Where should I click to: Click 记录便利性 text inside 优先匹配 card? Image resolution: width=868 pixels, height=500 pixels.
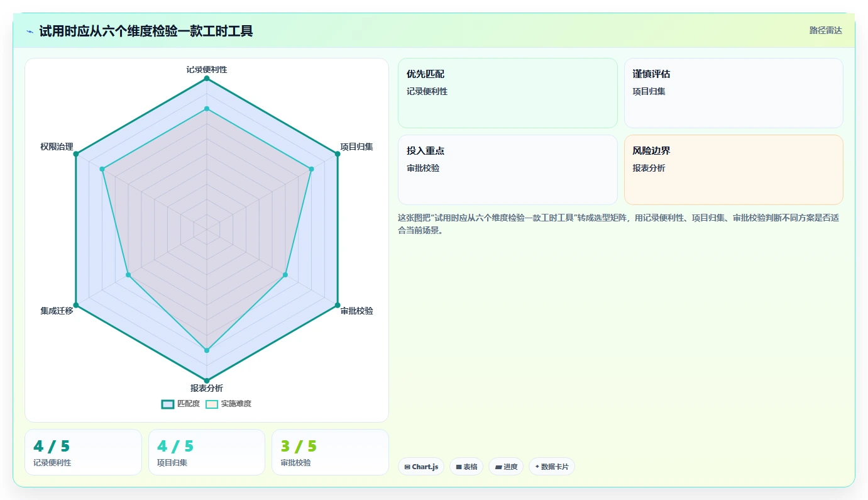coord(427,92)
